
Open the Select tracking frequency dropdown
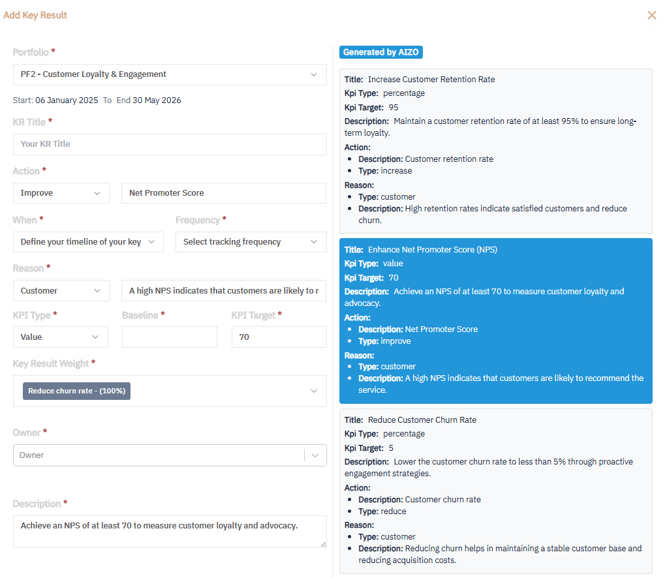tap(250, 242)
